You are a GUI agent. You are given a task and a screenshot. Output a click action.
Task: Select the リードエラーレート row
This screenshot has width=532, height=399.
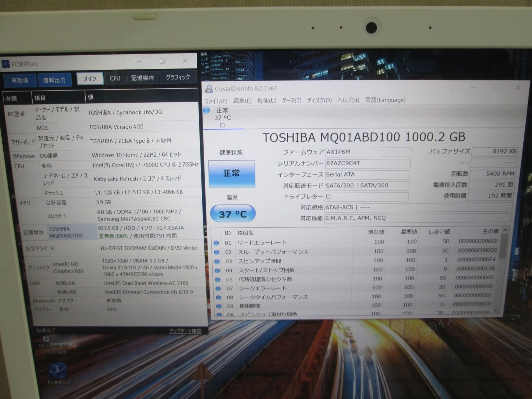355,242
